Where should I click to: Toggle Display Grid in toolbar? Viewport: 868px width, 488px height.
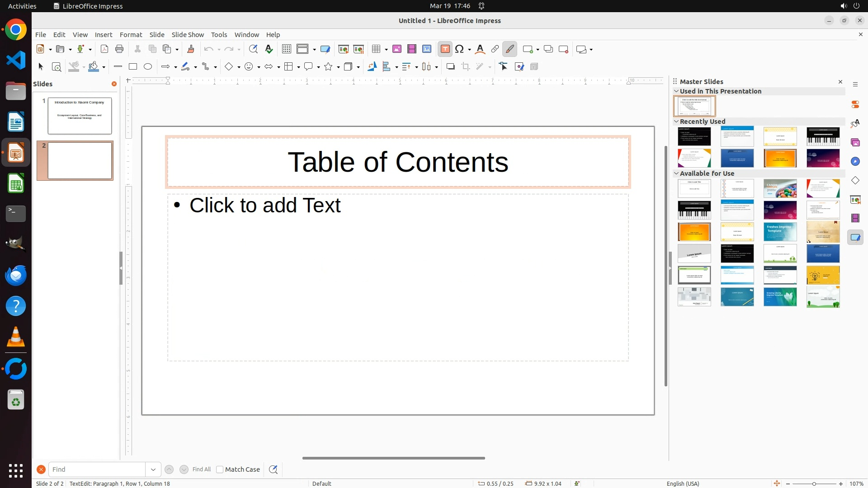[287, 49]
